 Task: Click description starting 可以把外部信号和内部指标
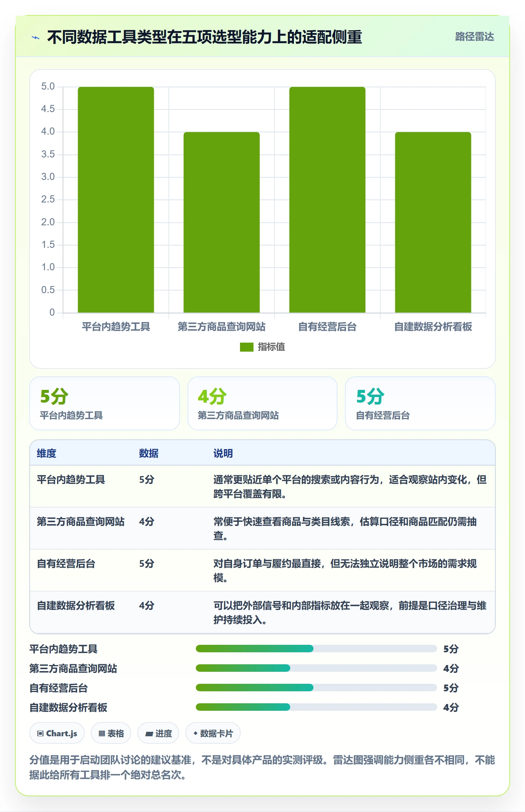coord(350,613)
